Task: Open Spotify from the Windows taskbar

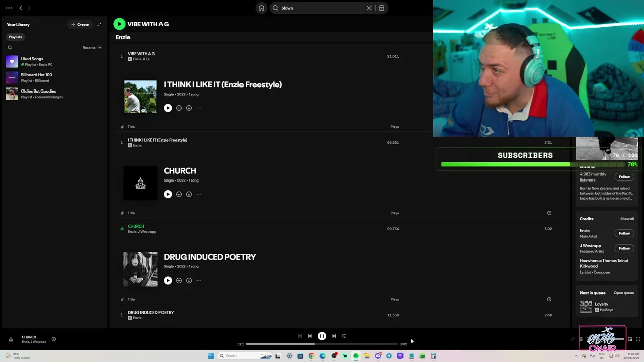Action: tap(356, 356)
